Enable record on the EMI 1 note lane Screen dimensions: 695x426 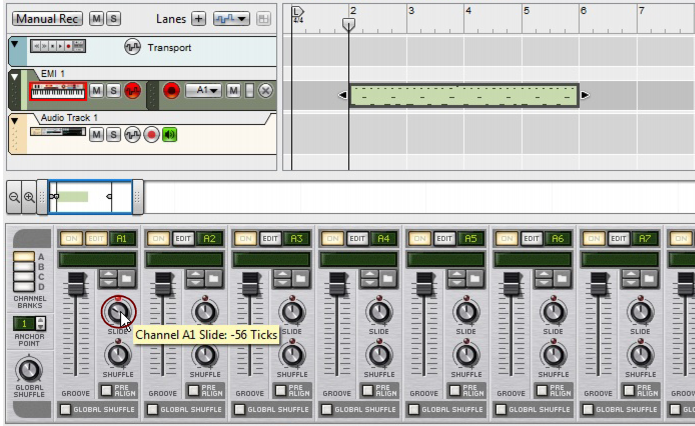171,91
